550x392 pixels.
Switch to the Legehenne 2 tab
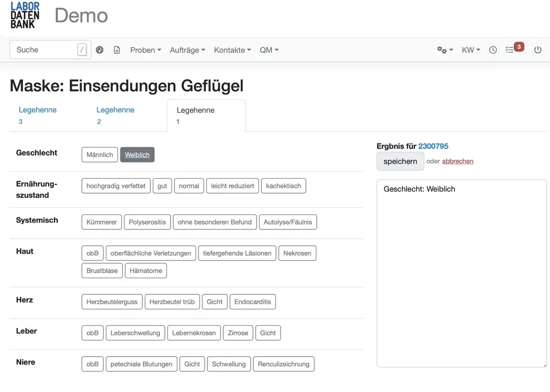click(115, 115)
